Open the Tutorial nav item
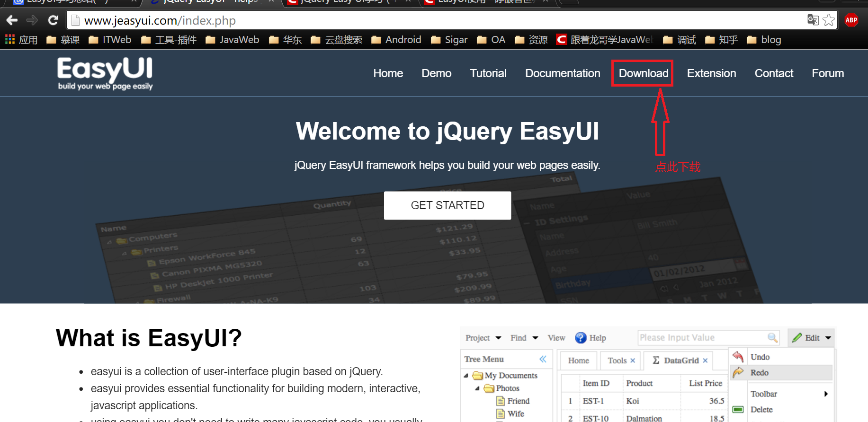The width and height of the screenshot is (868, 422). (x=488, y=73)
